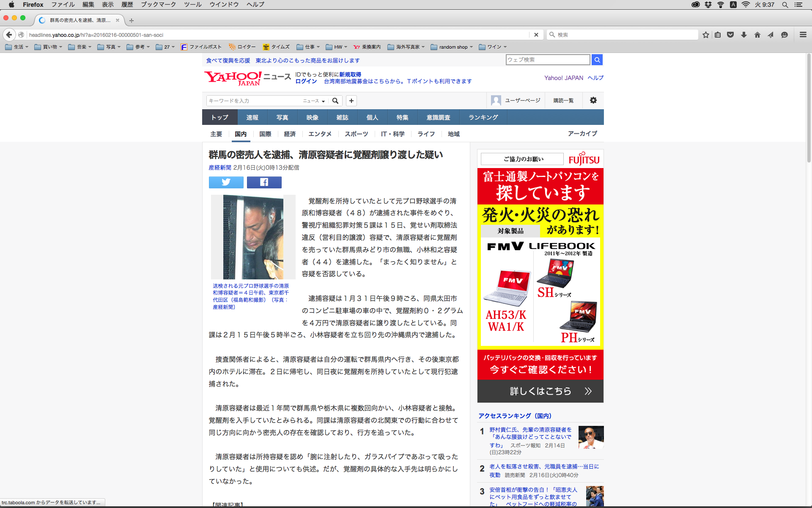This screenshot has height=508, width=812.
Task: Expand the 生活 bookmarks folder
Action: (x=17, y=47)
